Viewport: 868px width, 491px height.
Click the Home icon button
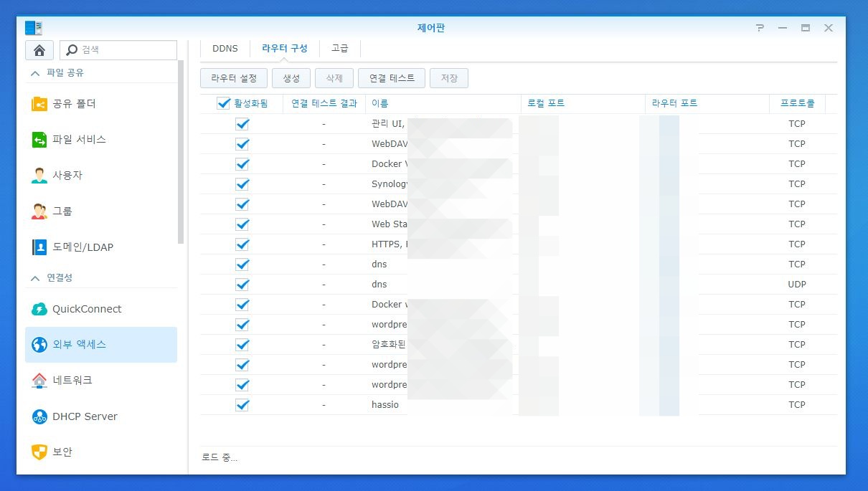pyautogui.click(x=39, y=50)
